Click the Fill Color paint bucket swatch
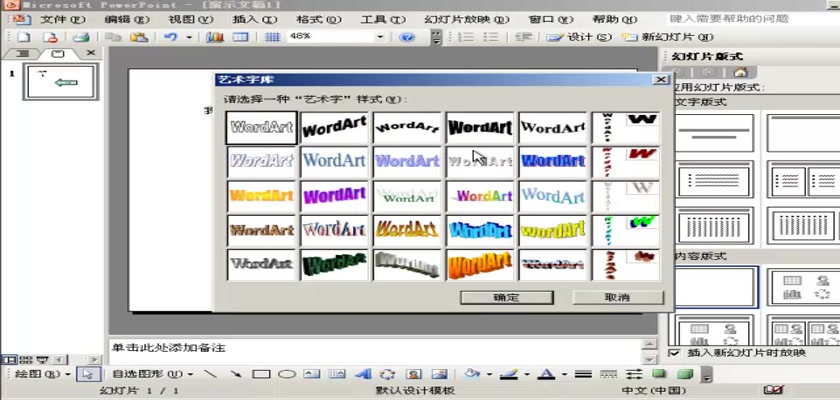The height and width of the screenshot is (400, 840). (x=473, y=374)
